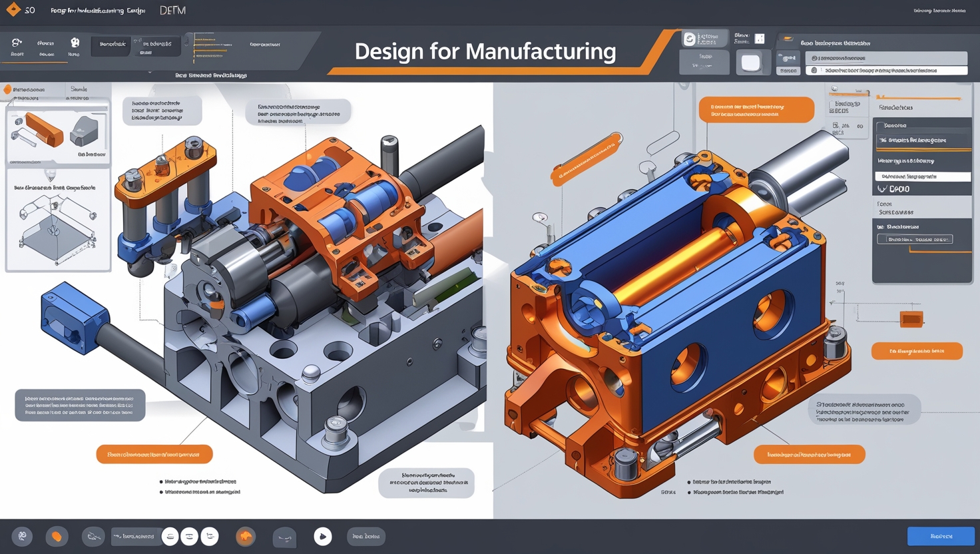Switch to the DFM tab in the title bar
The width and height of the screenshot is (980, 554).
pos(172,10)
